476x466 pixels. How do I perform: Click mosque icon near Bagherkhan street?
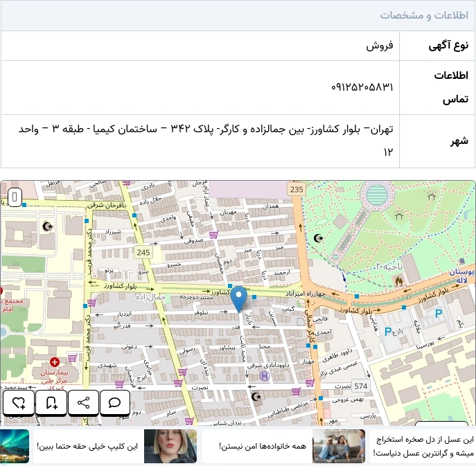(x=47, y=226)
